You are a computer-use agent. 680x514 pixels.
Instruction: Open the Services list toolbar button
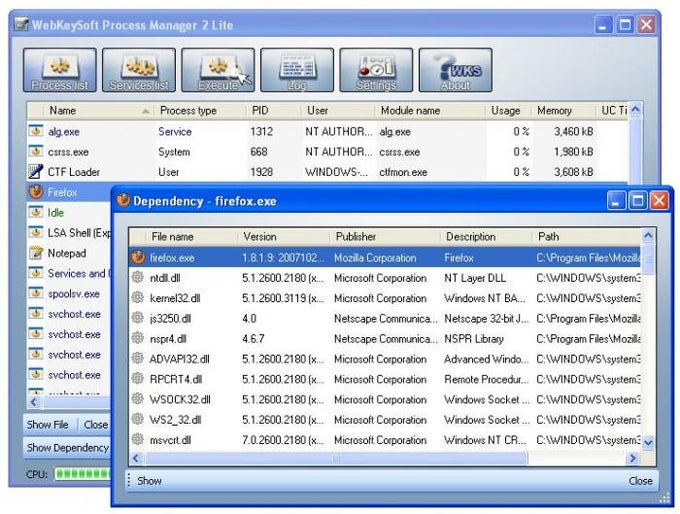(x=139, y=70)
